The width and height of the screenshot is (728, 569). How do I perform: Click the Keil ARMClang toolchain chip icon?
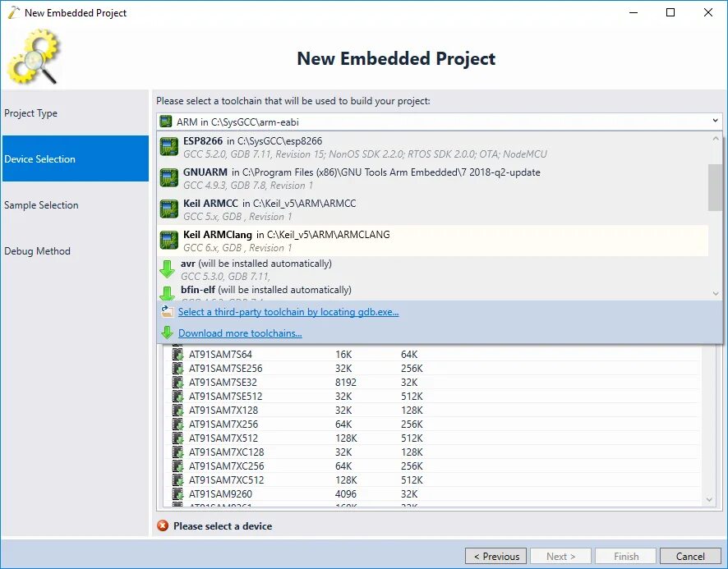pos(169,240)
